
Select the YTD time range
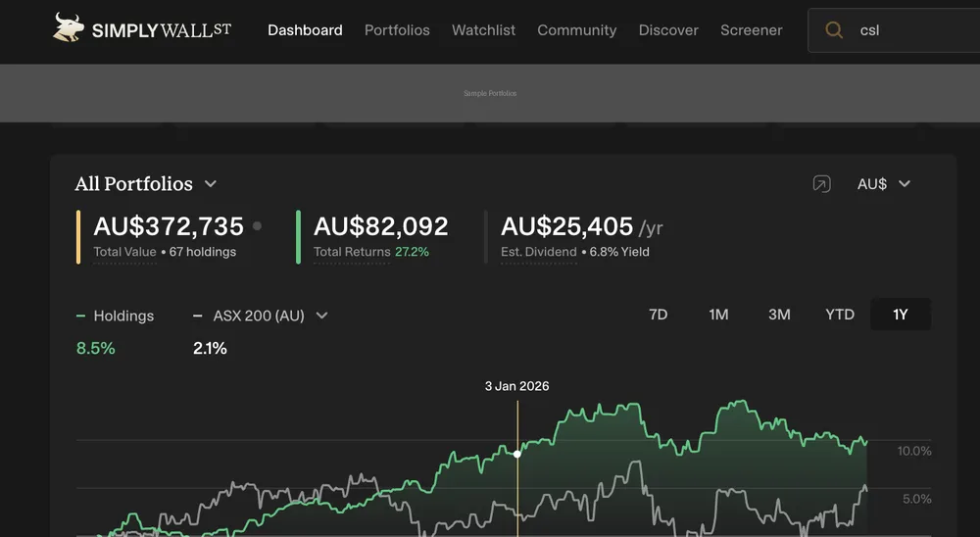point(840,315)
